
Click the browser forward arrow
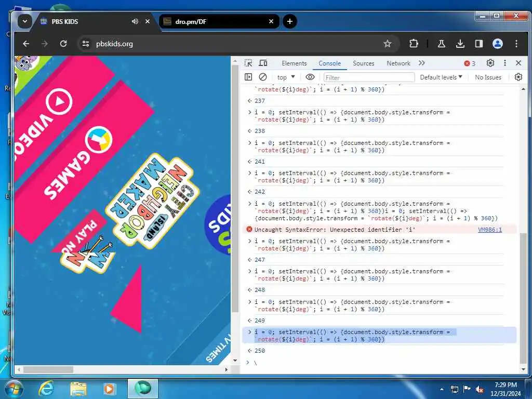click(45, 44)
